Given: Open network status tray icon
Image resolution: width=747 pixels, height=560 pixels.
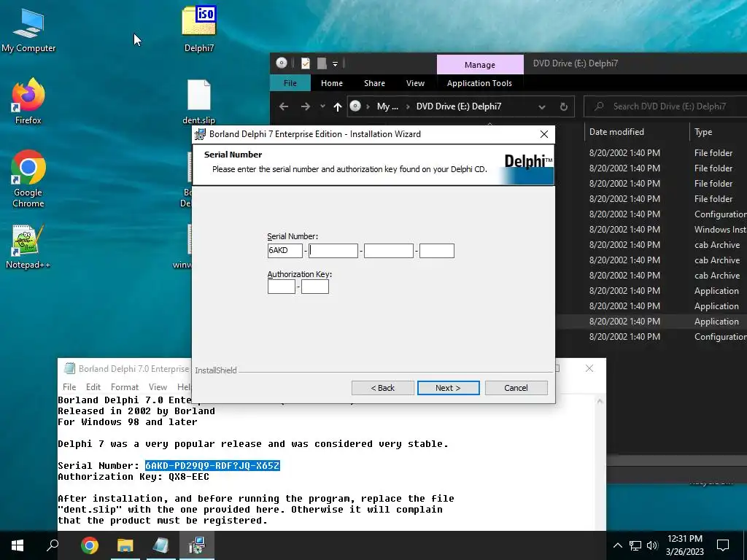Looking at the screenshot, I should (635, 545).
